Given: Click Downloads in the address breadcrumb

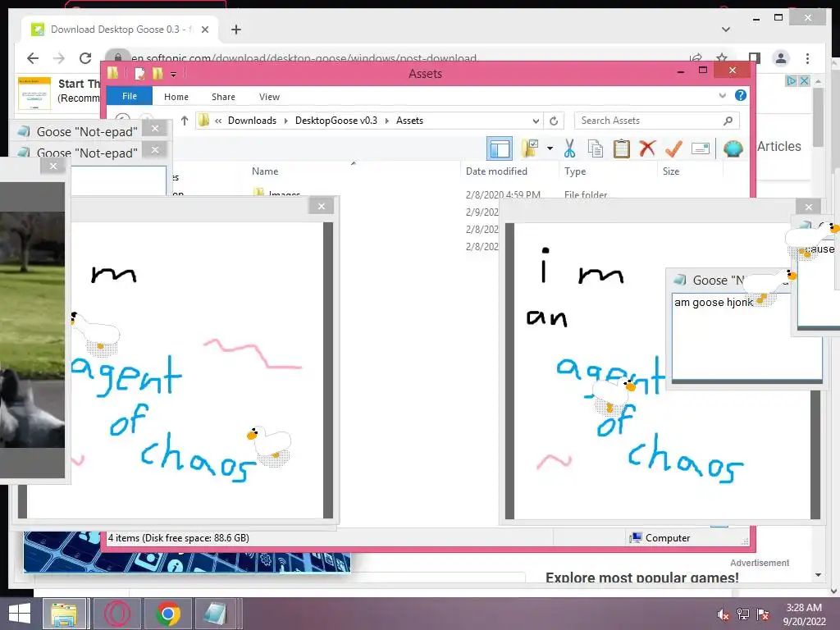Looking at the screenshot, I should (252, 121).
